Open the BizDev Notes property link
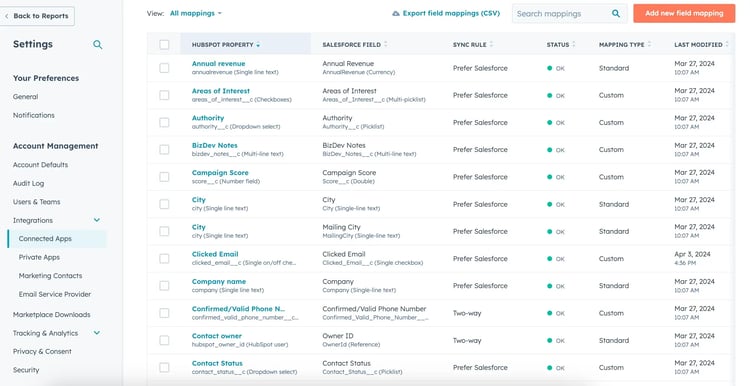Image resolution: width=750 pixels, height=386 pixels. pos(214,145)
